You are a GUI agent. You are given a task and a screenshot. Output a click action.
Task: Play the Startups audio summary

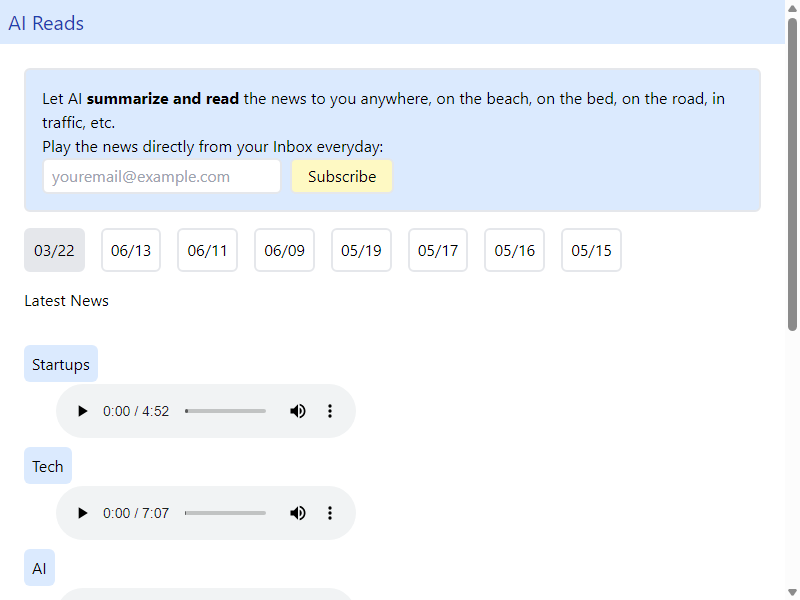tap(82, 411)
